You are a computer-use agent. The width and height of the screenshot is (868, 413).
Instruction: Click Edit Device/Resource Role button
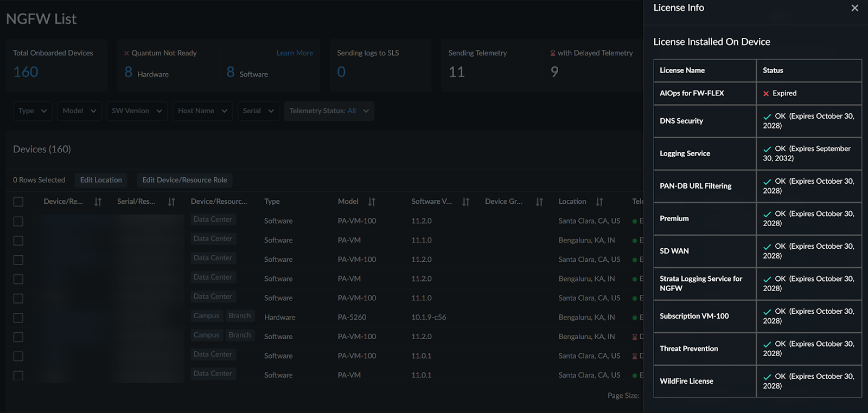(184, 180)
